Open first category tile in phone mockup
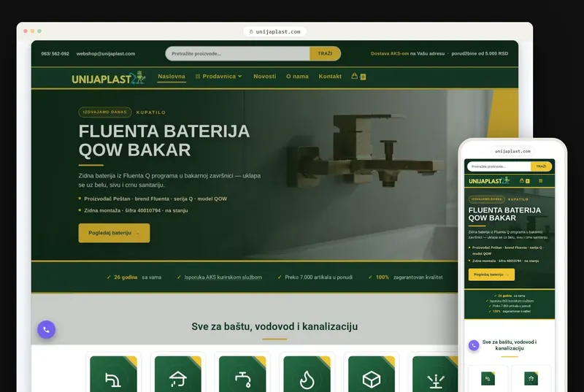 (488, 379)
